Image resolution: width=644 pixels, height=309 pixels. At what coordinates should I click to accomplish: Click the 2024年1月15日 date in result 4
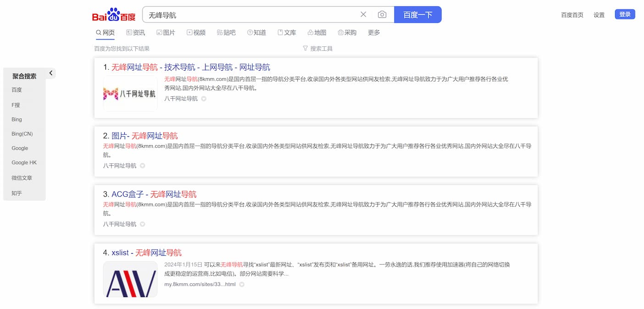pyautogui.click(x=183, y=265)
